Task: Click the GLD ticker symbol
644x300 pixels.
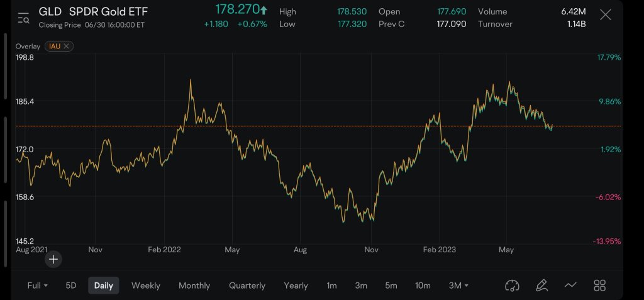Action: pyautogui.click(x=50, y=11)
